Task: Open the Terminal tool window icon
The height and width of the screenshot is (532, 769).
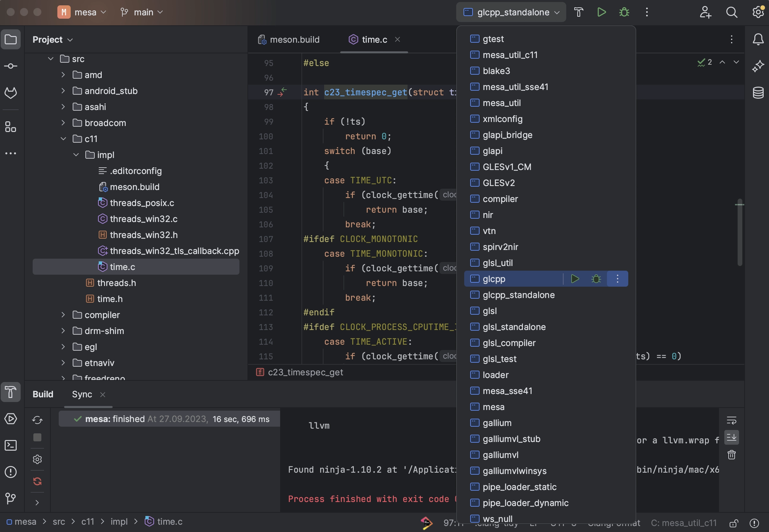Action: (11, 445)
